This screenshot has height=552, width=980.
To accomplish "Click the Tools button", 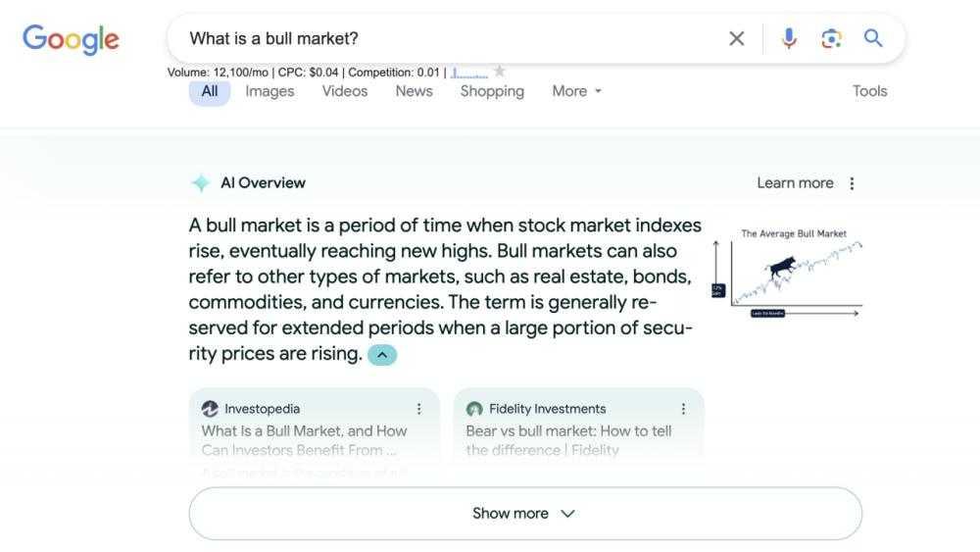I will pyautogui.click(x=869, y=91).
